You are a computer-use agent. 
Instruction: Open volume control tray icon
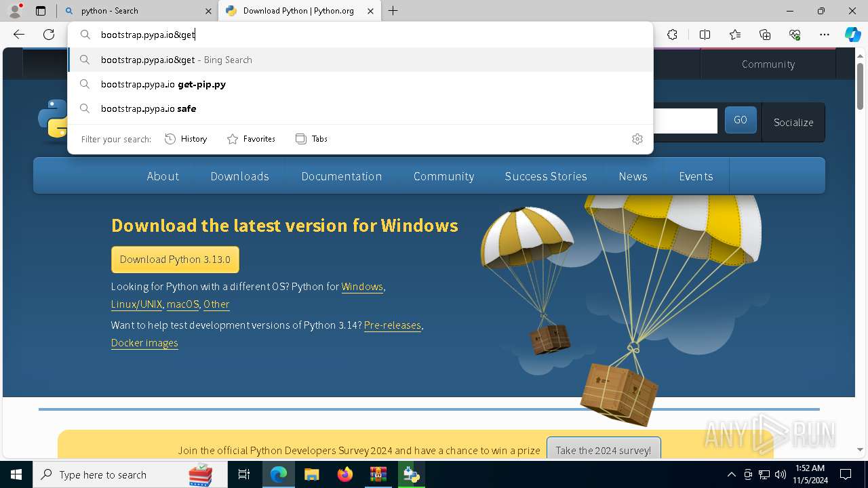click(x=781, y=474)
